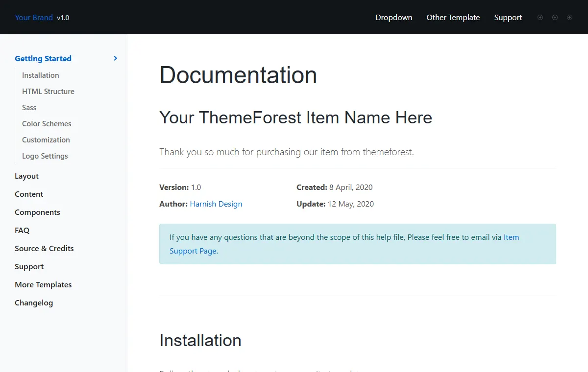Jump to HTML Structure section

tap(48, 91)
